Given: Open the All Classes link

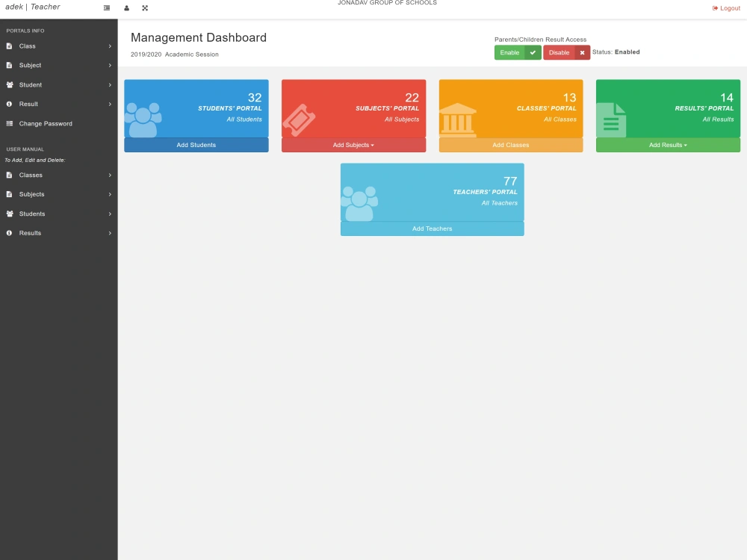Looking at the screenshot, I should pos(560,119).
